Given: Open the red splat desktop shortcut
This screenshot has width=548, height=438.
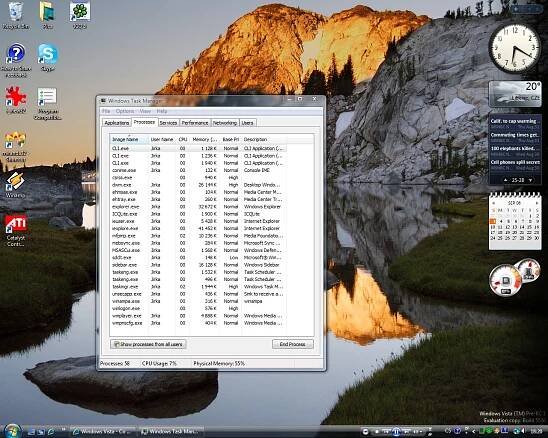Looking at the screenshot, I should [x=16, y=100].
